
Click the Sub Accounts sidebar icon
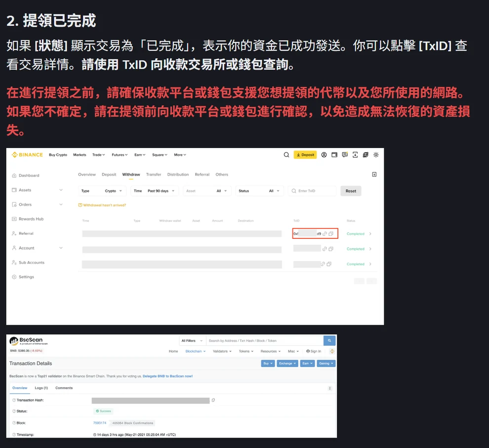[14, 262]
